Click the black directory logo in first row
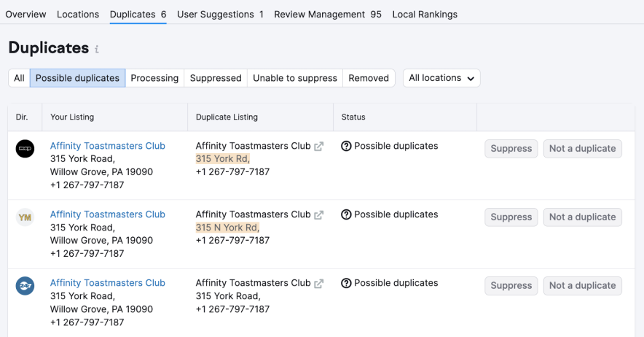The width and height of the screenshot is (644, 337). 25,149
